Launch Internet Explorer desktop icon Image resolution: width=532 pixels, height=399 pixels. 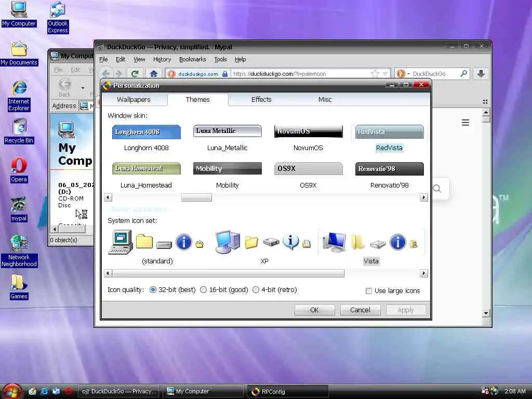[19, 96]
